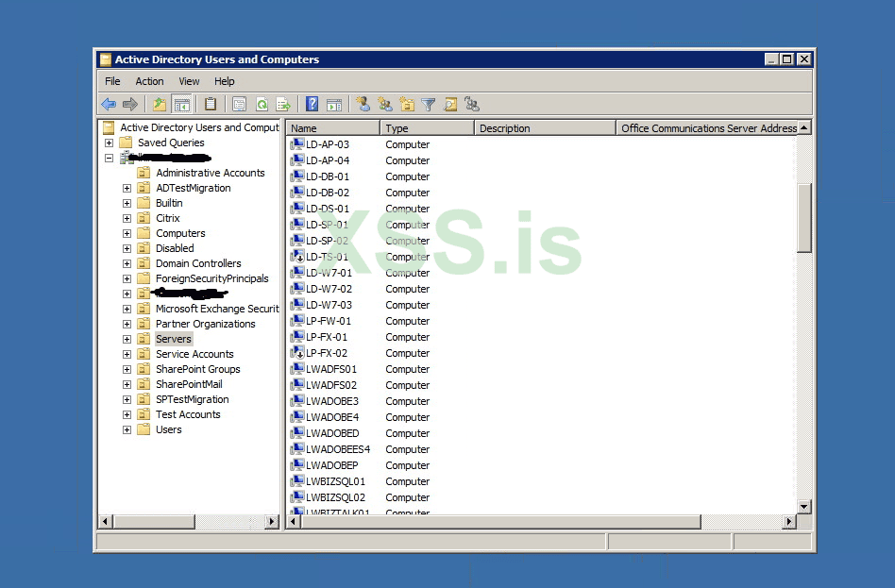Select the LWADFS01 computer row
Image resolution: width=895 pixels, height=588 pixels.
coord(331,369)
